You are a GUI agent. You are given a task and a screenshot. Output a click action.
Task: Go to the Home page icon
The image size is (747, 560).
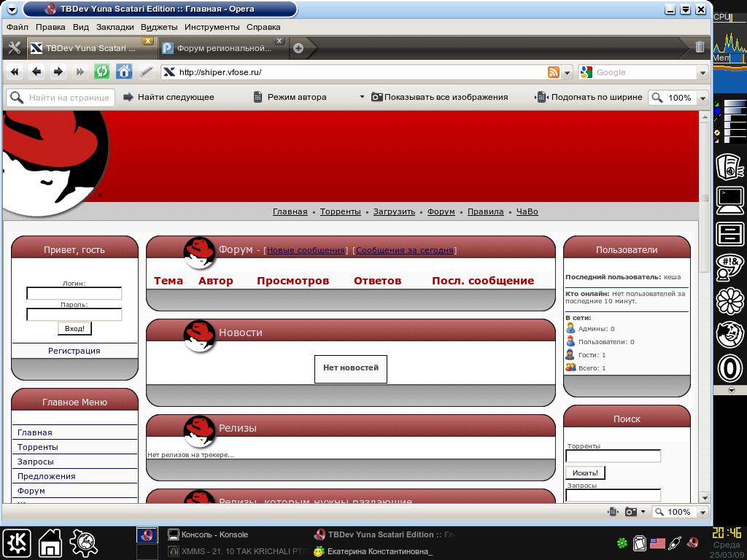pyautogui.click(x=124, y=71)
